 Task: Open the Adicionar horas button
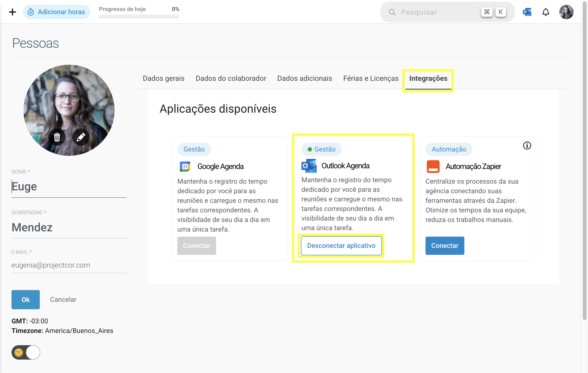pos(56,12)
